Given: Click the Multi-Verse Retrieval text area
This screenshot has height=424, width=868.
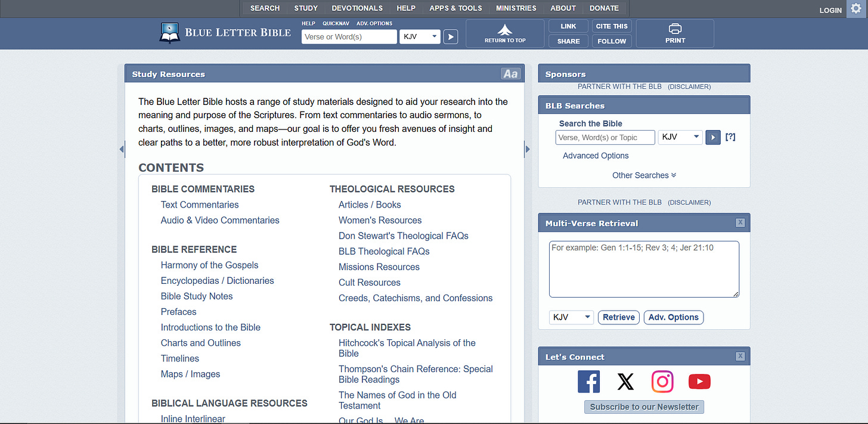Looking at the screenshot, I should coord(644,269).
